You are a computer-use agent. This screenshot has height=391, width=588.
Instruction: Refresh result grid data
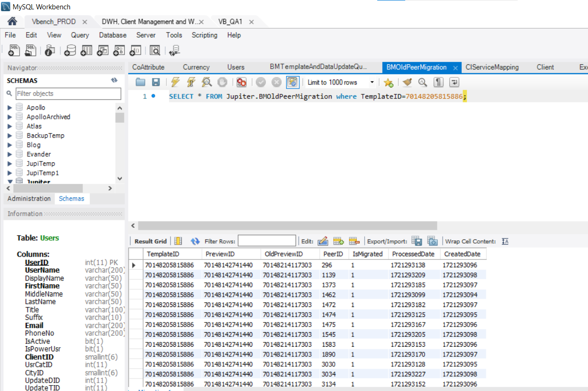click(195, 241)
